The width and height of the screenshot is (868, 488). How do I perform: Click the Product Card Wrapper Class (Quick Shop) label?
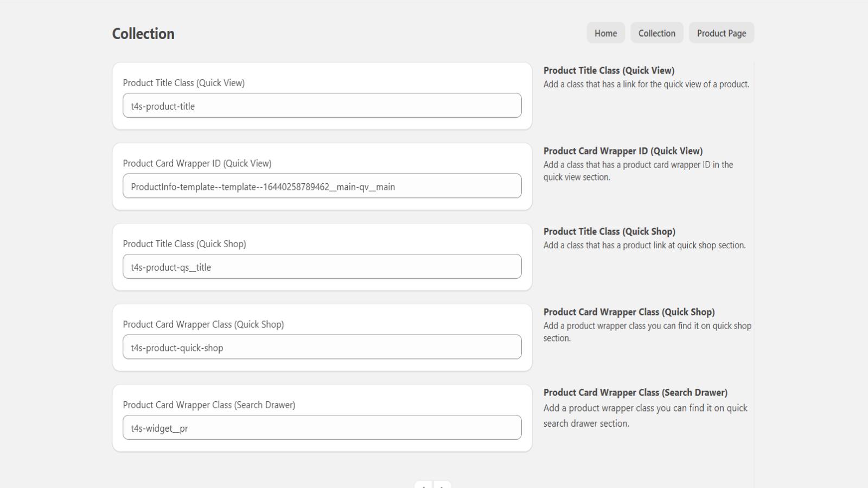click(203, 324)
